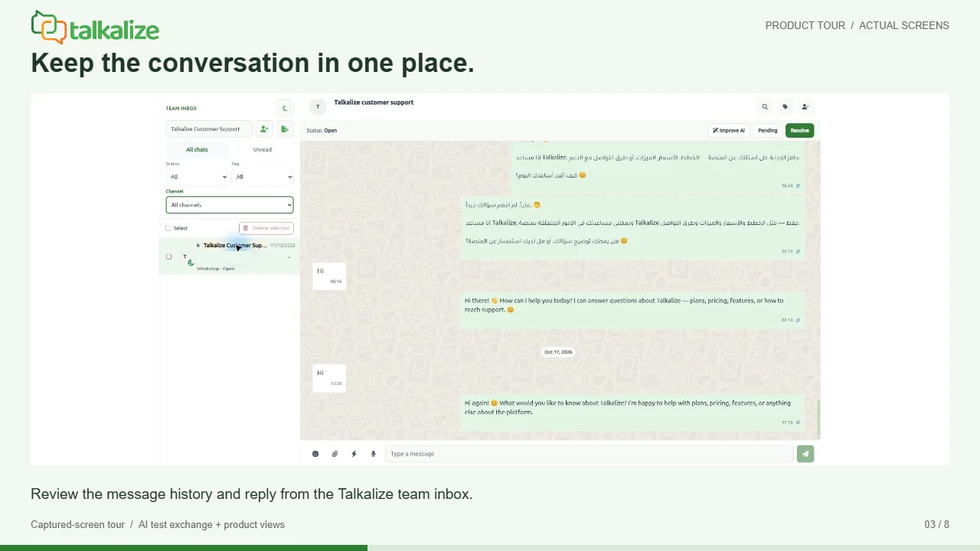Search within the conversation using magnifier icon

[x=764, y=107]
